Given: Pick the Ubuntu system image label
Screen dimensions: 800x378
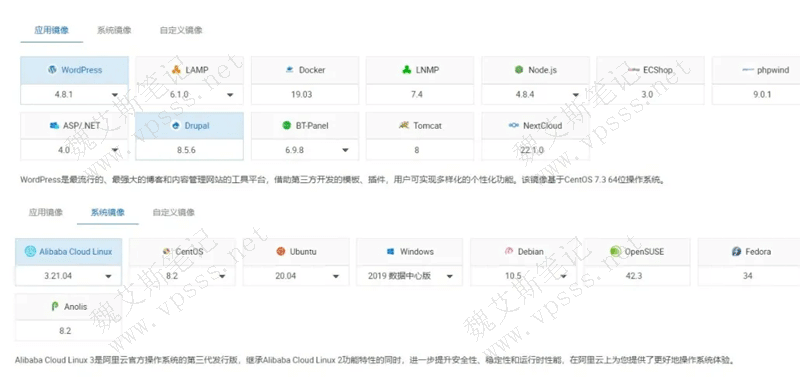Looking at the screenshot, I should pyautogui.click(x=303, y=251).
